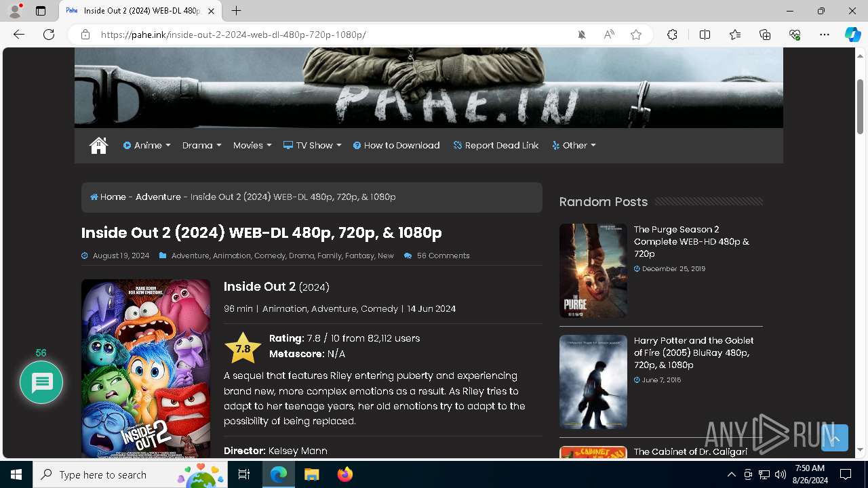The image size is (868, 488).
Task: Open Drama category in post meta
Action: coord(301,256)
